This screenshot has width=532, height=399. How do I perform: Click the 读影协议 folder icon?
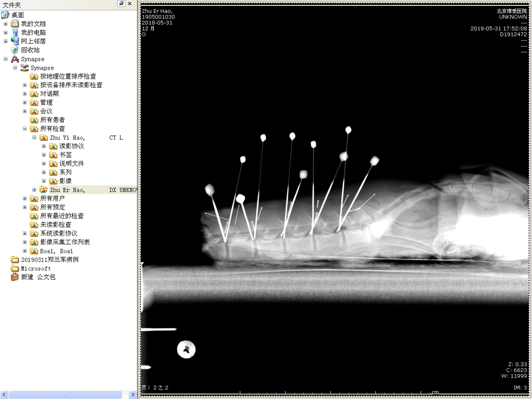53,146
